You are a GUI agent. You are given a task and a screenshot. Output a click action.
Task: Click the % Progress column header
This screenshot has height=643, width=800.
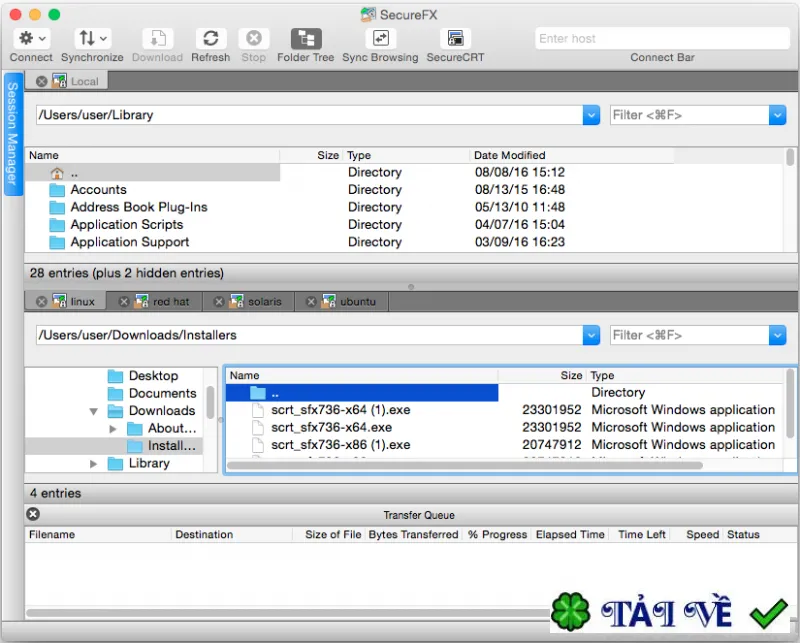coord(497,534)
